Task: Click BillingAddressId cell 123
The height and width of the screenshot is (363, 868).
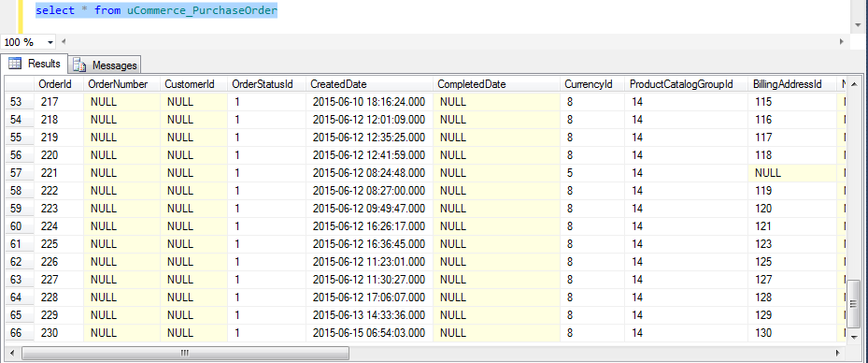Action: click(x=792, y=244)
